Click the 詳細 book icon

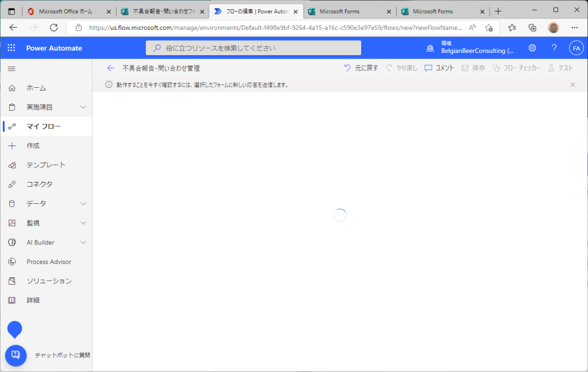click(12, 300)
